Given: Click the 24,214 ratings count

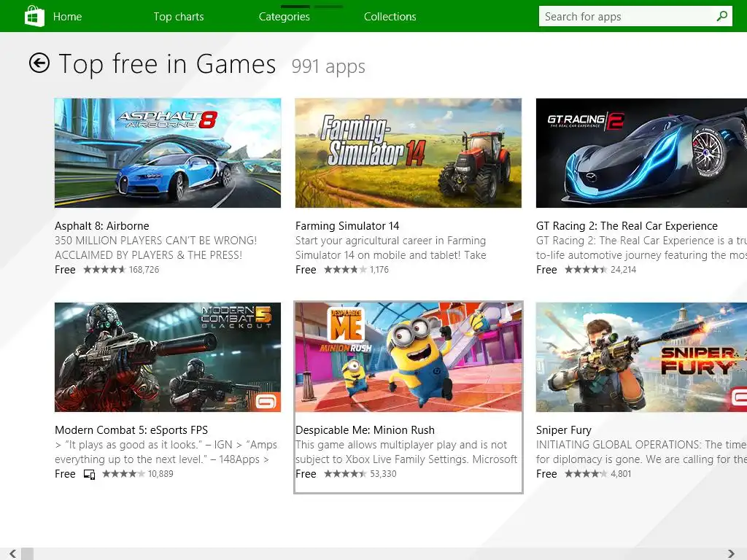Looking at the screenshot, I should point(623,270).
